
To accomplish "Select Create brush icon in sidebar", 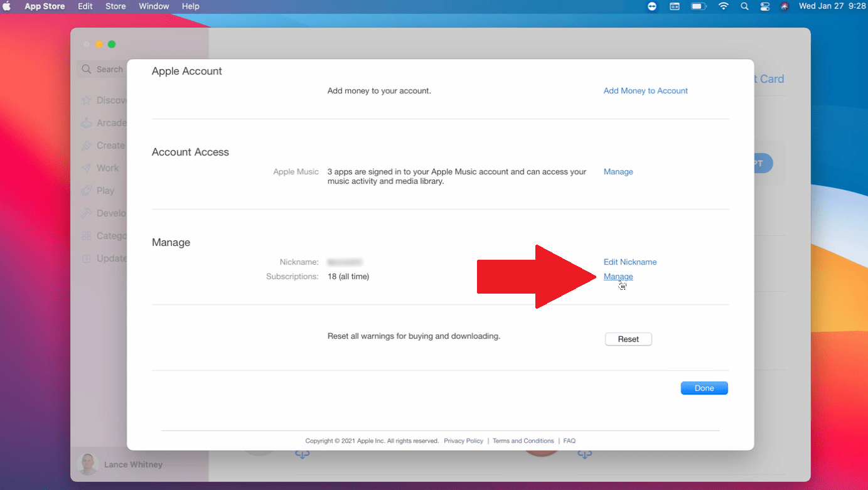I will [x=87, y=146].
